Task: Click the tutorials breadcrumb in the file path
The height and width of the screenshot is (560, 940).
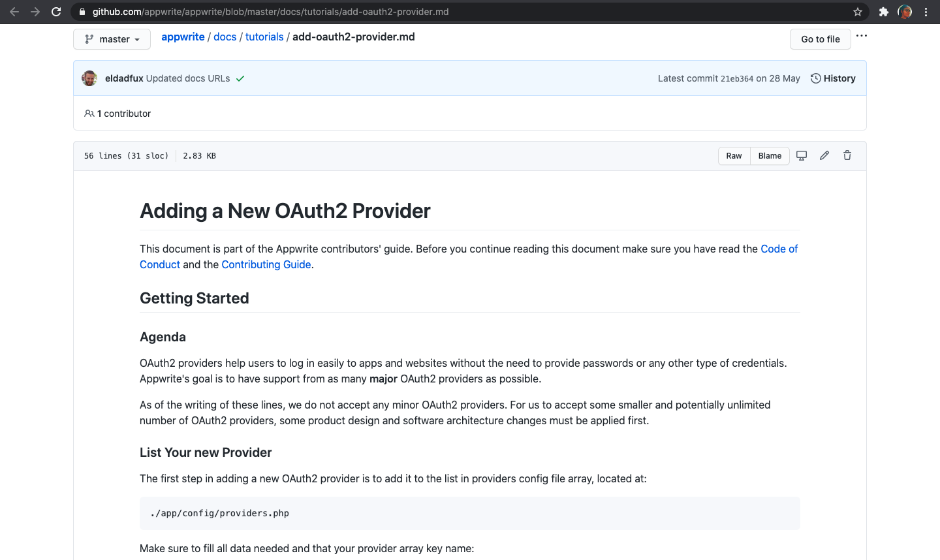Action: tap(264, 37)
